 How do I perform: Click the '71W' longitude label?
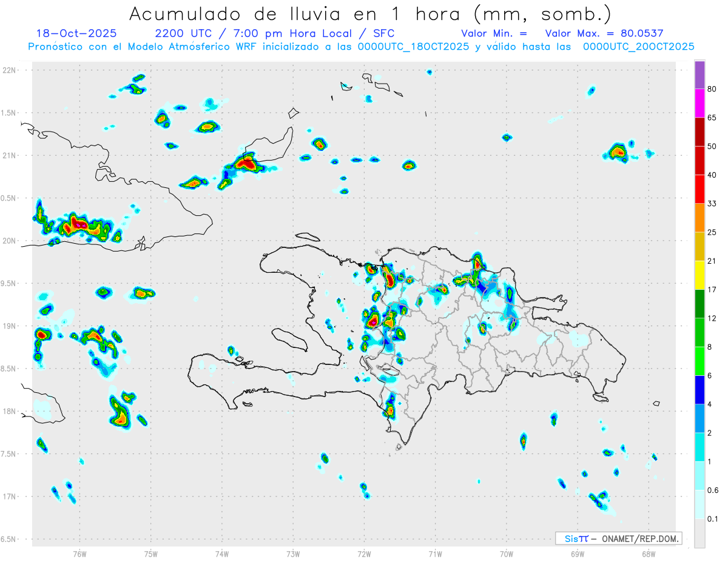(435, 554)
